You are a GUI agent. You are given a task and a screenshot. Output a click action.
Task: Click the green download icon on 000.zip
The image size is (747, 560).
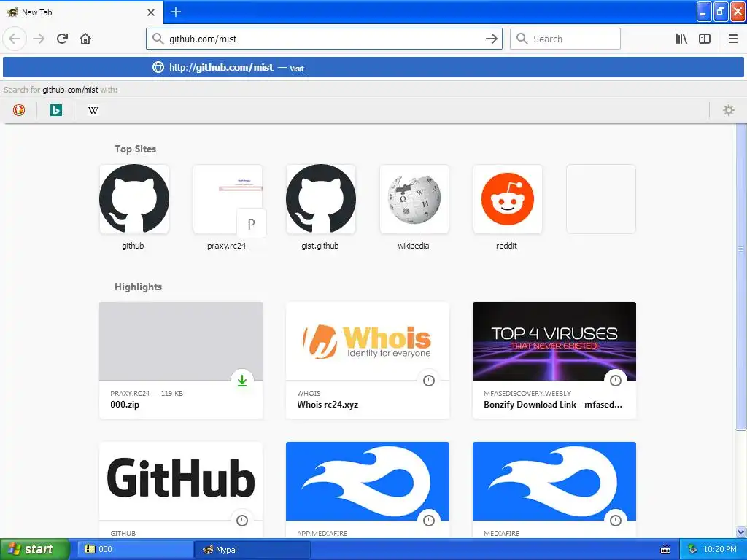click(x=242, y=381)
